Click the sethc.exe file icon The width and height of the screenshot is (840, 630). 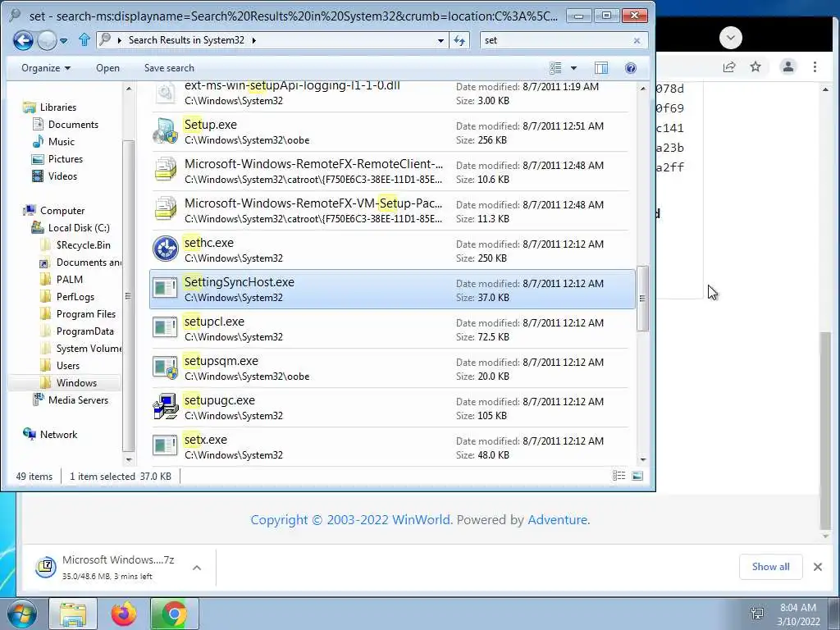coord(165,249)
